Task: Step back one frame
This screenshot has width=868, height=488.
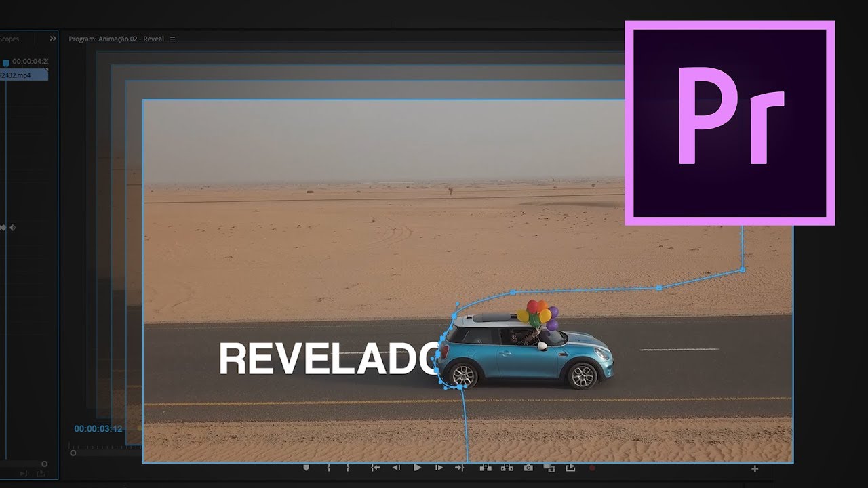Action: [x=396, y=468]
